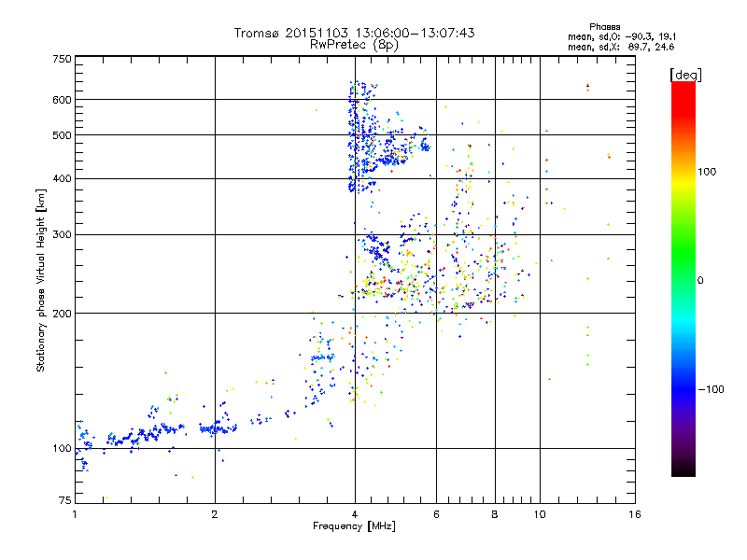
Task: Click the x-axis tick label '4'
Action: [x=355, y=514]
